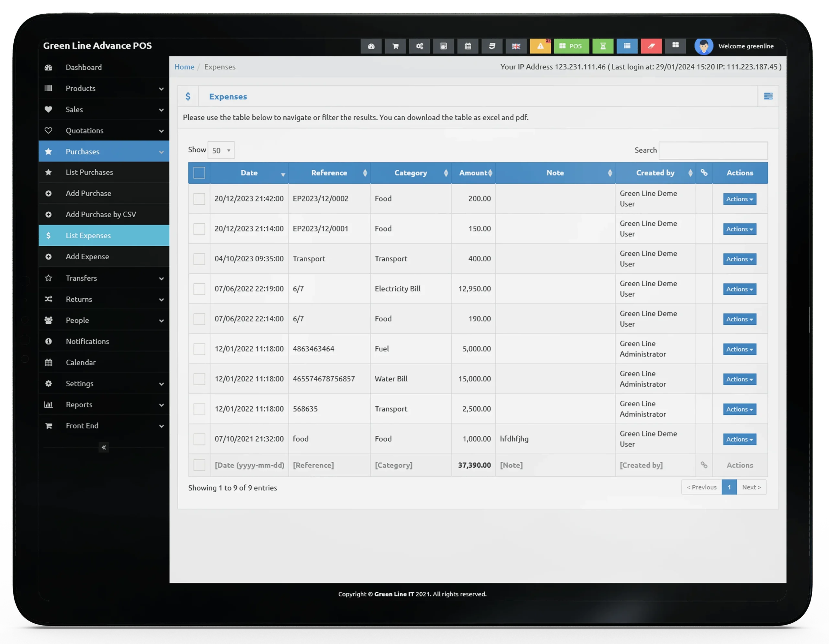Select List Purchases in the sidebar
This screenshot has width=829, height=644.
tap(89, 172)
